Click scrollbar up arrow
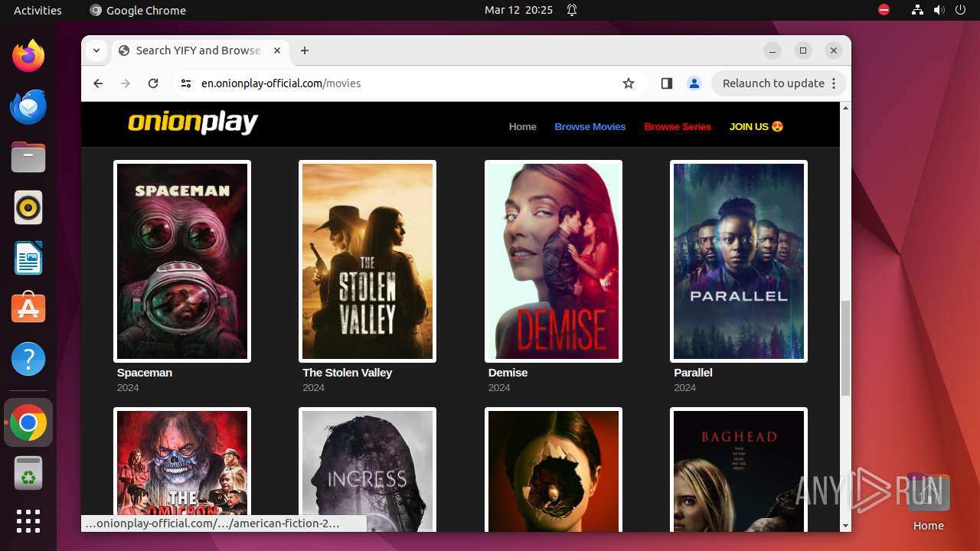This screenshot has height=551, width=980. coord(845,108)
